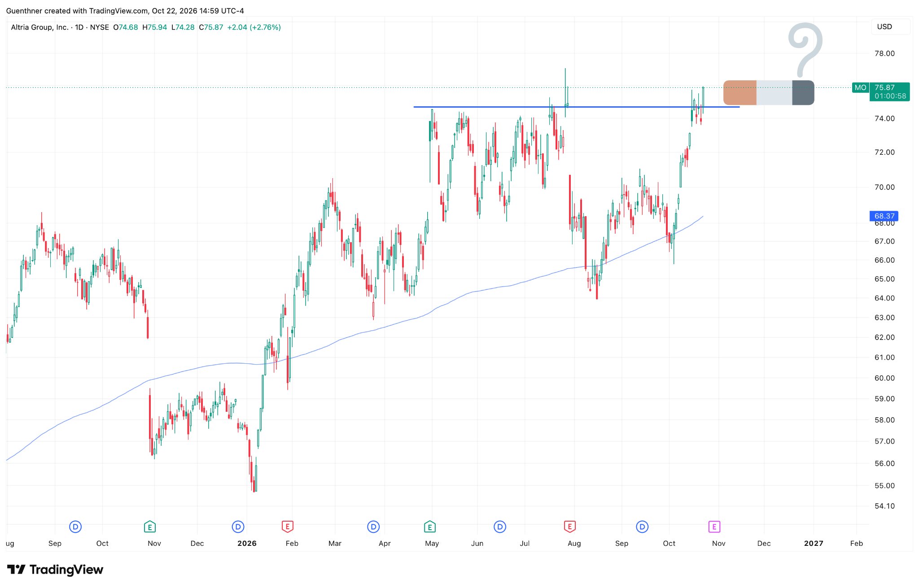Screen dimensions: 919x588
Task: Click the cigarette sticker on the chart
Action: pos(769,93)
